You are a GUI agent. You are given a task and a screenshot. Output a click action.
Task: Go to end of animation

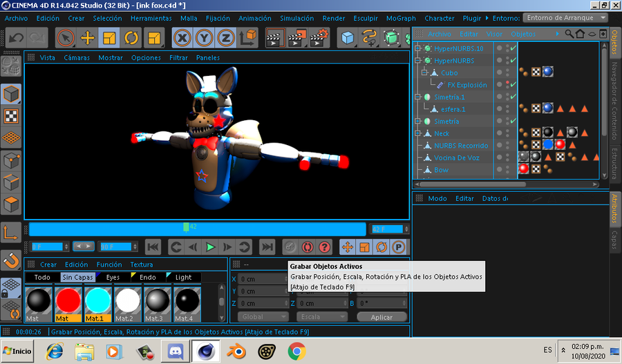[267, 247]
